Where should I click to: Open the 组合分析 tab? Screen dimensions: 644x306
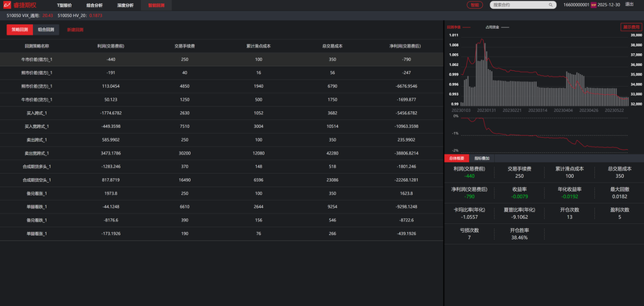94,6
